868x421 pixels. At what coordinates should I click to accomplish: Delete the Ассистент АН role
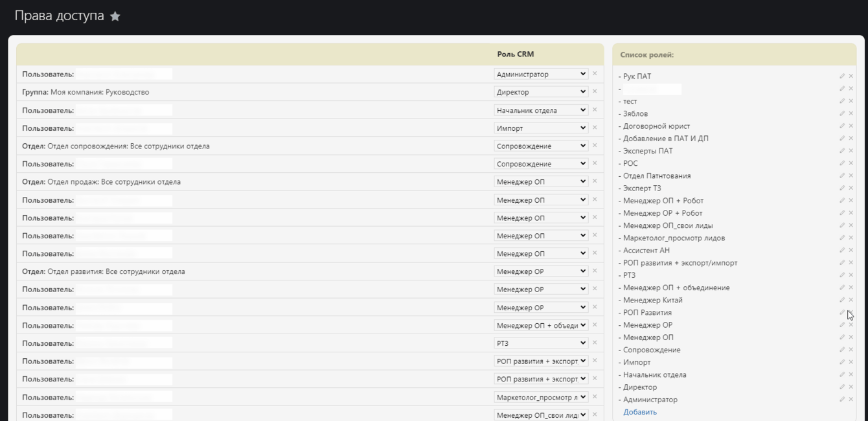[851, 250]
